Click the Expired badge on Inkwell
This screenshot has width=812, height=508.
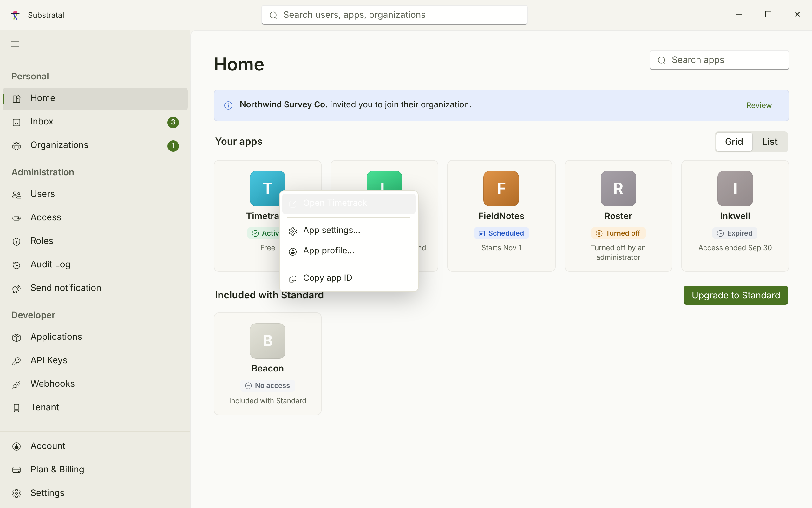pos(735,233)
